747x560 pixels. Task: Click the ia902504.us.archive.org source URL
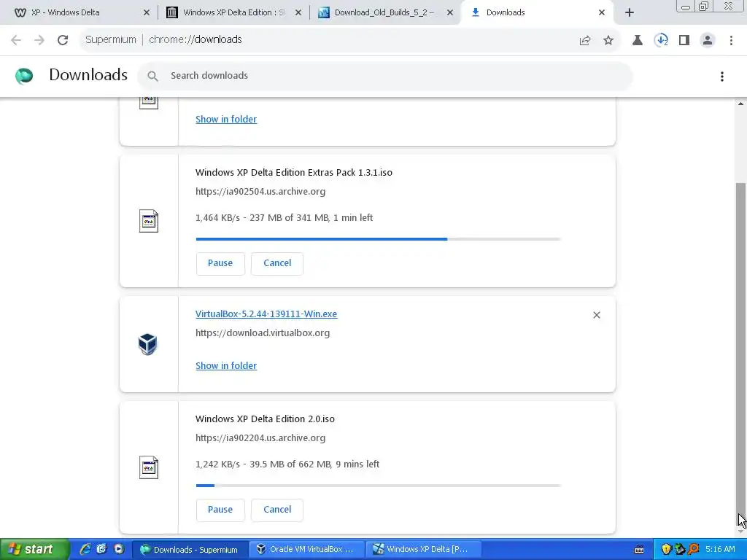click(x=260, y=192)
